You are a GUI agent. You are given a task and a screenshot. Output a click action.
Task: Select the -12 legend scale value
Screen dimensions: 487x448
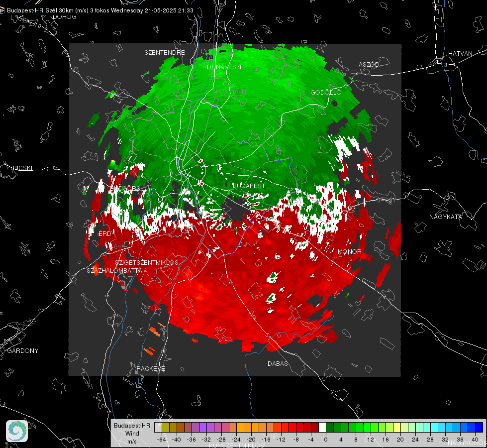pyautogui.click(x=281, y=440)
